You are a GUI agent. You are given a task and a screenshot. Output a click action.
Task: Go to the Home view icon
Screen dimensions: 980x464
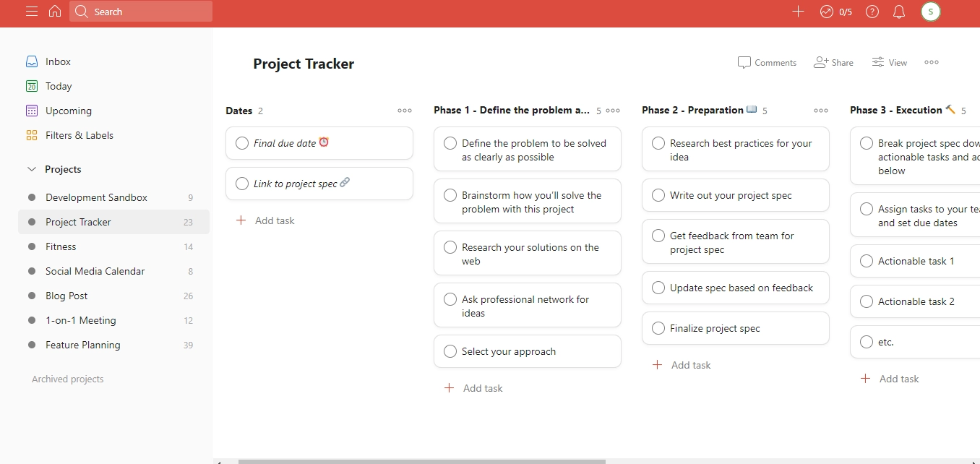click(x=55, y=12)
